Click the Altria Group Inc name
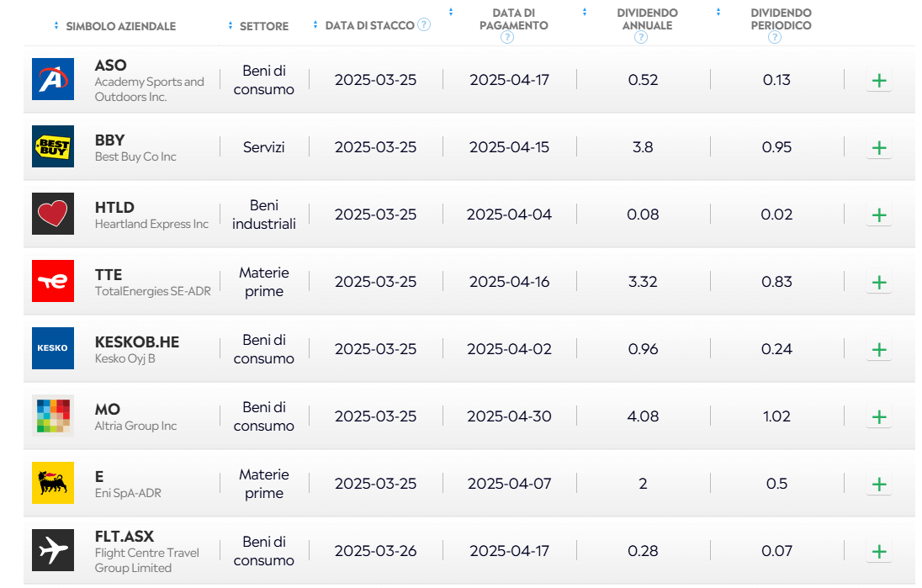922x588 pixels. coord(135,426)
